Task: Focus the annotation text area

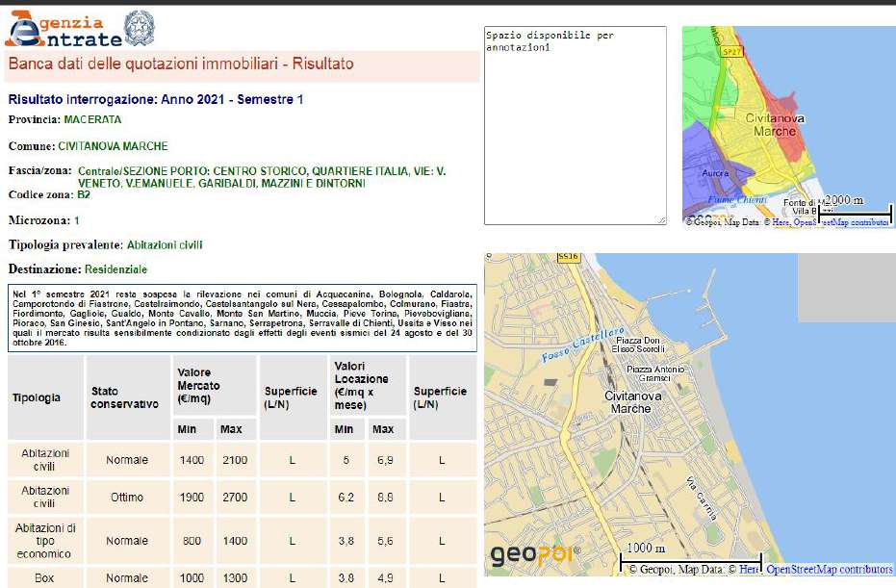Action: [575, 125]
